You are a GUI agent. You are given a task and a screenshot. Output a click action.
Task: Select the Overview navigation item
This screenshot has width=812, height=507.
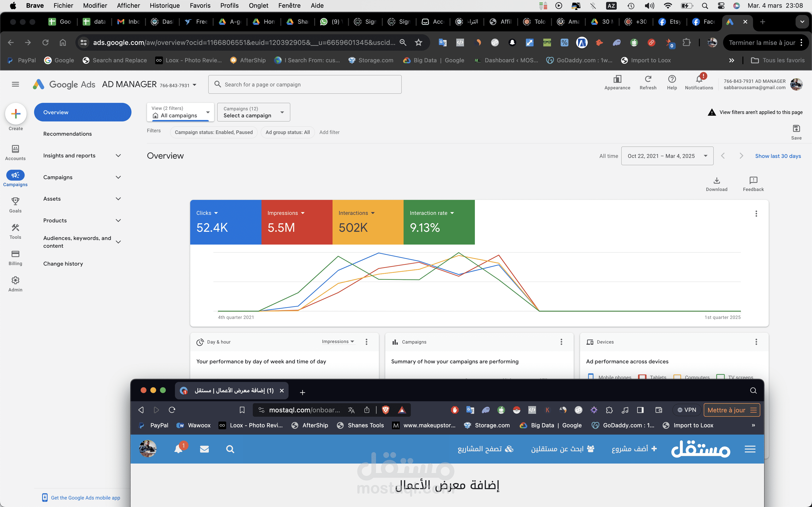[83, 112]
